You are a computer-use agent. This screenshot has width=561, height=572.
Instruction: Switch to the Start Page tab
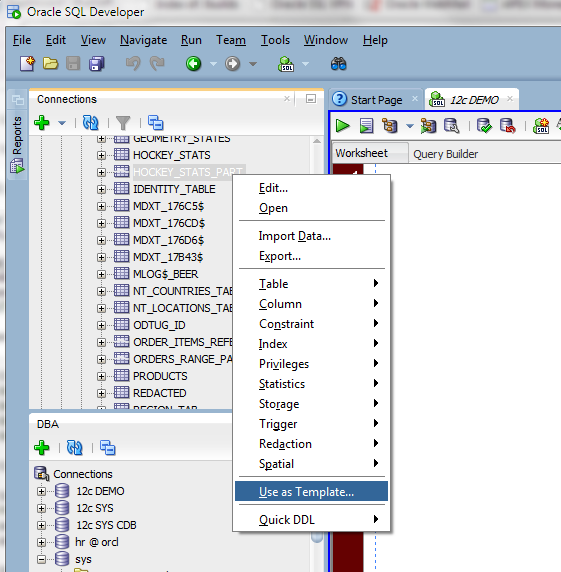pos(376,100)
